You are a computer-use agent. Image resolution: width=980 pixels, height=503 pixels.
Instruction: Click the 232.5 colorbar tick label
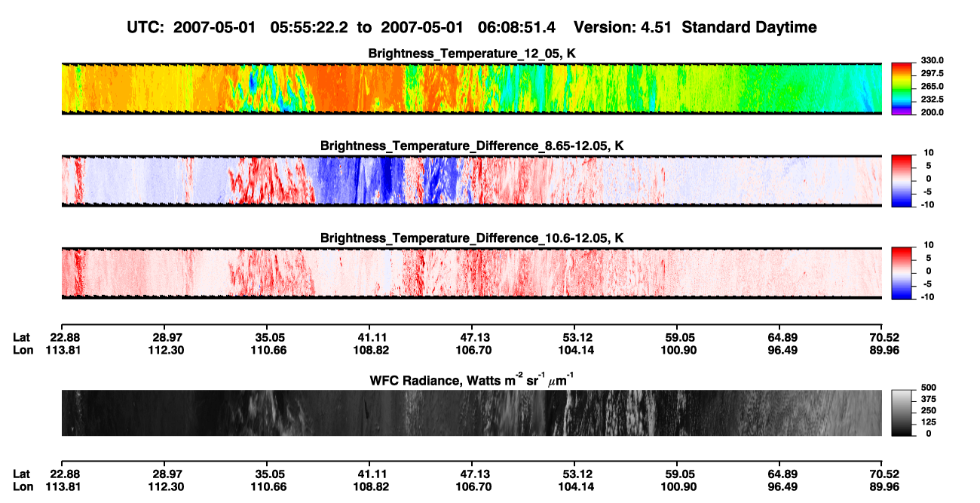932,99
